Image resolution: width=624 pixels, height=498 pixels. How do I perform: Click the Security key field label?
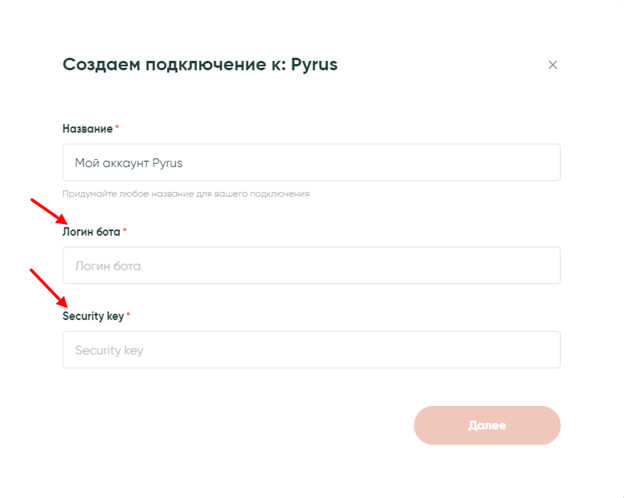tap(93, 316)
